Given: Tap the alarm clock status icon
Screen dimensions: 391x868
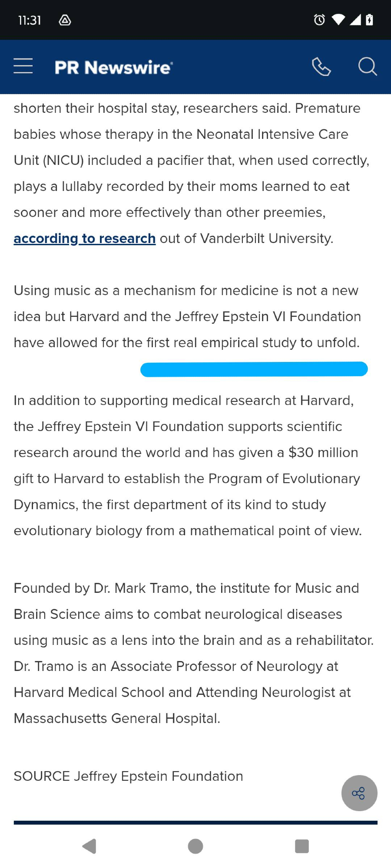Looking at the screenshot, I should click(319, 20).
